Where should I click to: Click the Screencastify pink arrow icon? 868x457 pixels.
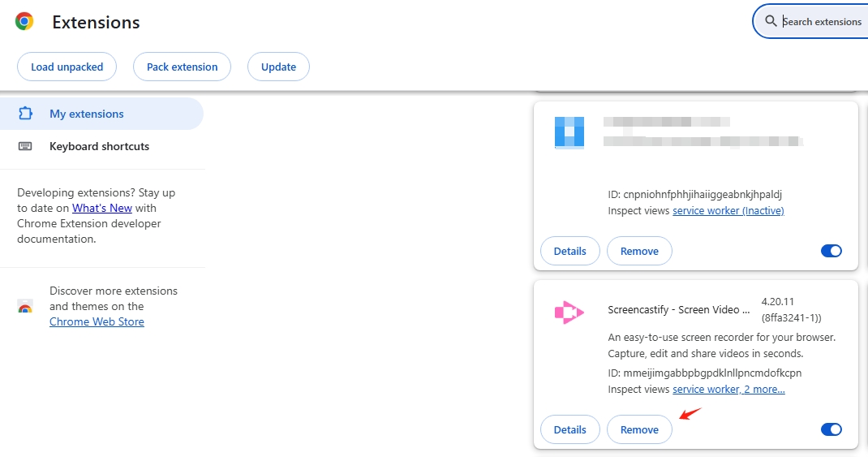pyautogui.click(x=569, y=312)
